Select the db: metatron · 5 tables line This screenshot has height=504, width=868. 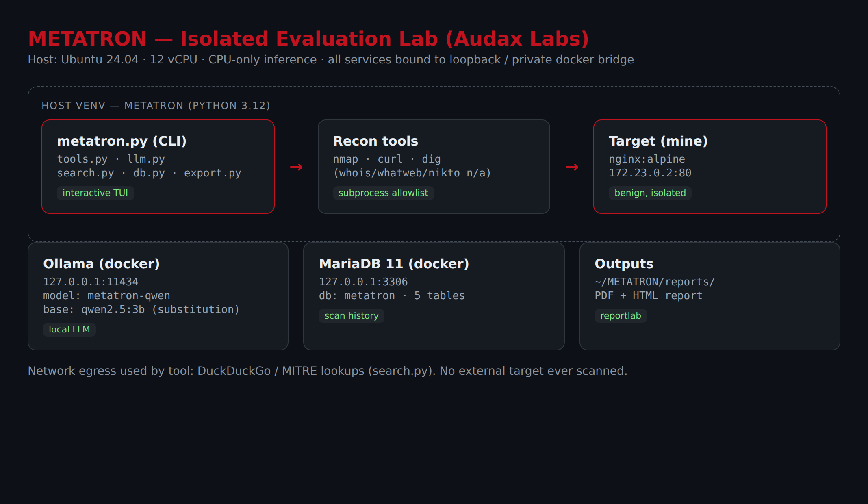pos(392,295)
